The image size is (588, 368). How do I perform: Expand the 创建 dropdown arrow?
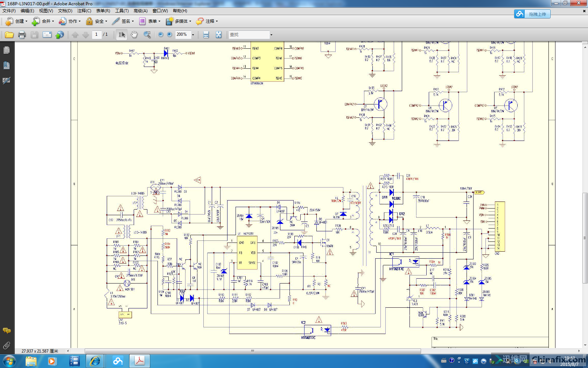click(x=26, y=21)
